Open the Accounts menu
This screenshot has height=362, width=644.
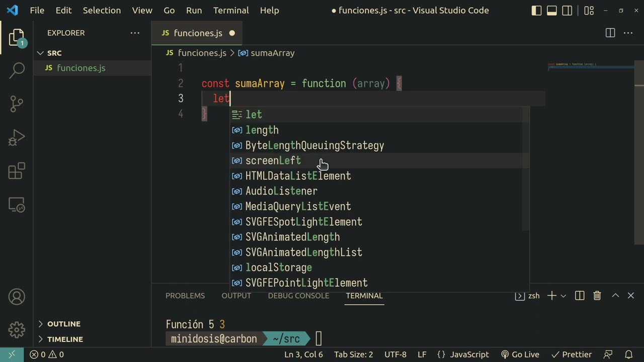point(17,297)
